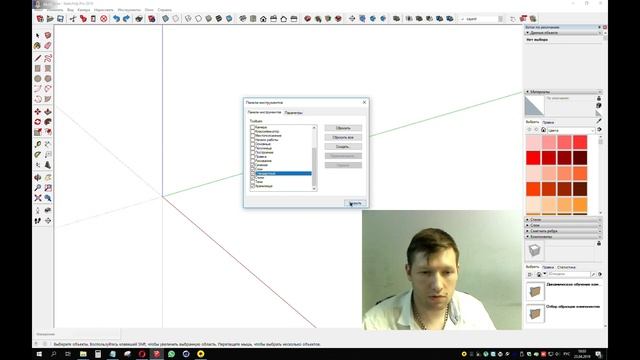
Task: Toggle the Стили toolbar checkbox
Action: (x=252, y=178)
